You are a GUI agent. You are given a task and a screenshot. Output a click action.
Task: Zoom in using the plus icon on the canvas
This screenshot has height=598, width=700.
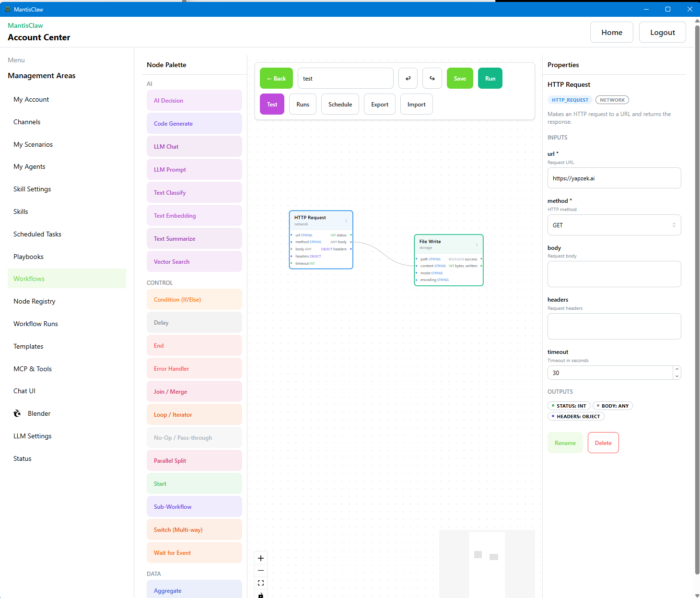tap(261, 558)
